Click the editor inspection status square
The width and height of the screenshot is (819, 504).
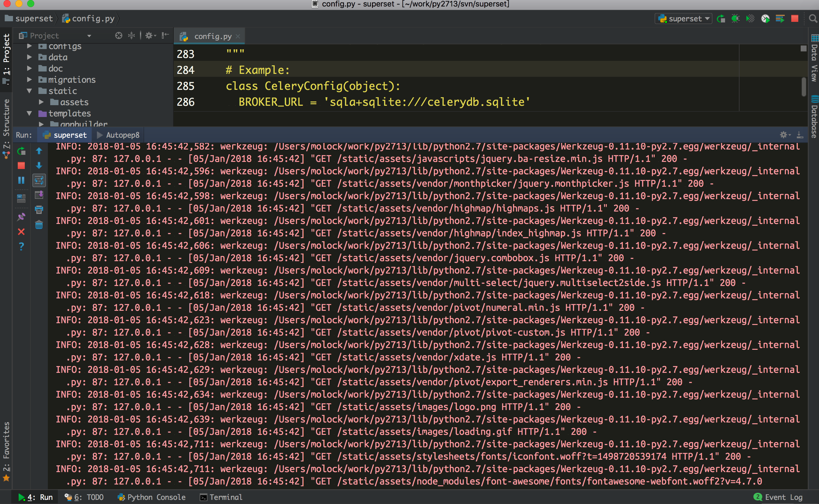coord(803,48)
